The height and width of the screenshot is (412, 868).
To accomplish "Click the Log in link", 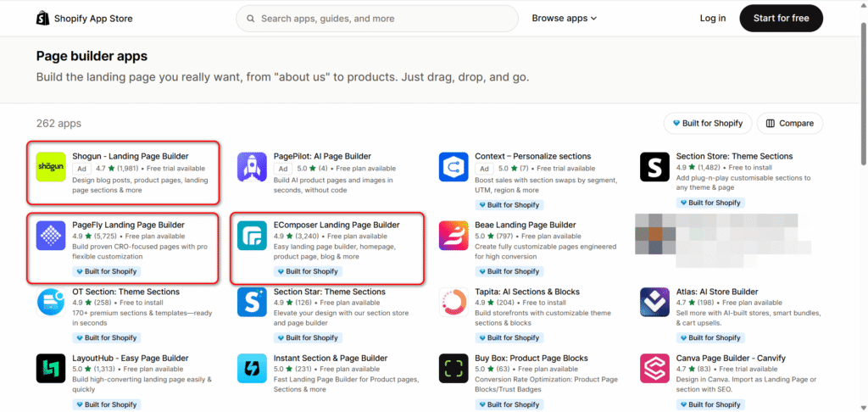I will tap(712, 18).
